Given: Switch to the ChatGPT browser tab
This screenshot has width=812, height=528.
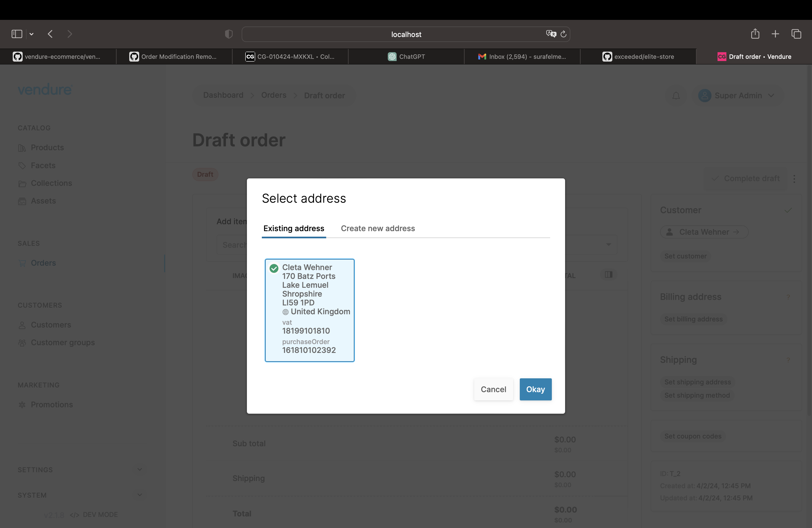Looking at the screenshot, I should pos(406,57).
